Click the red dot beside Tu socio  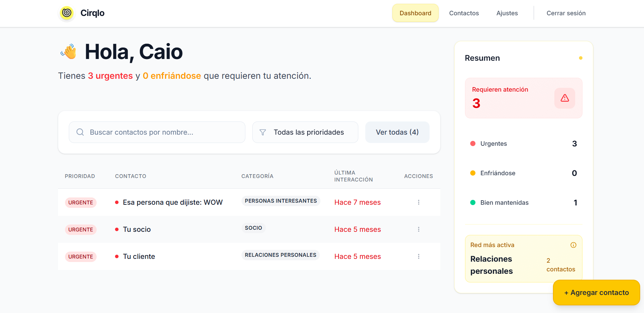(116, 229)
